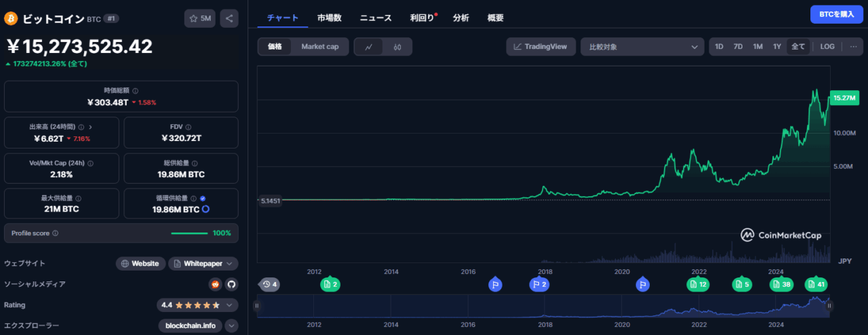
Task: Click the ¥303.48T market cap value
Action: (107, 102)
